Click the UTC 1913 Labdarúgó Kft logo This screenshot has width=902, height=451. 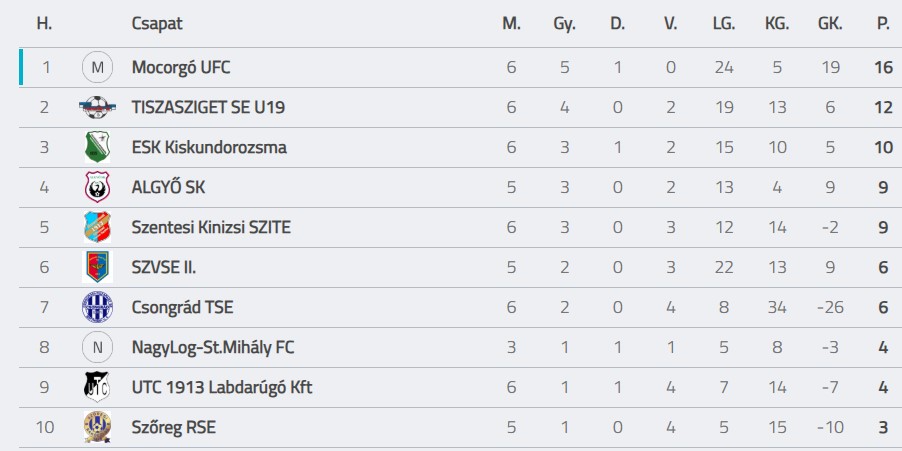(x=97, y=388)
